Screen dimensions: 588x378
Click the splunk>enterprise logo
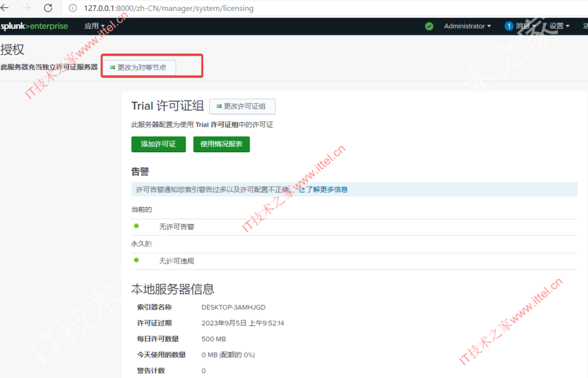point(34,25)
